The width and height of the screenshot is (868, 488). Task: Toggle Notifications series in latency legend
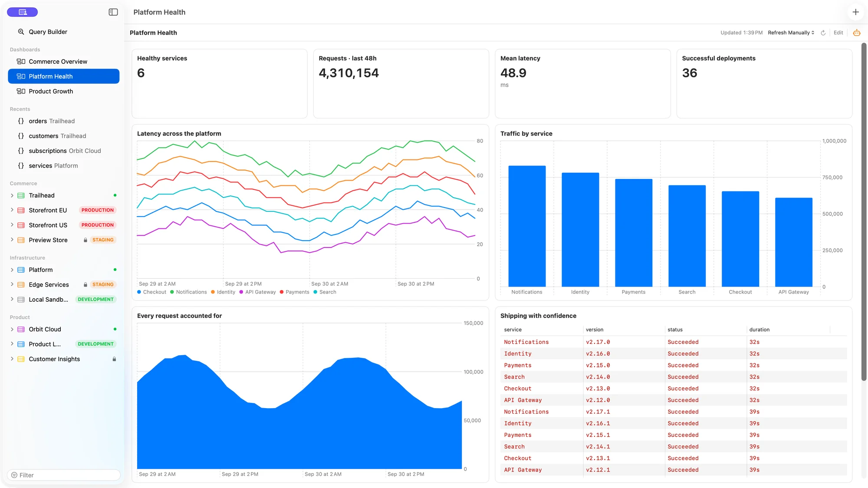coord(188,292)
